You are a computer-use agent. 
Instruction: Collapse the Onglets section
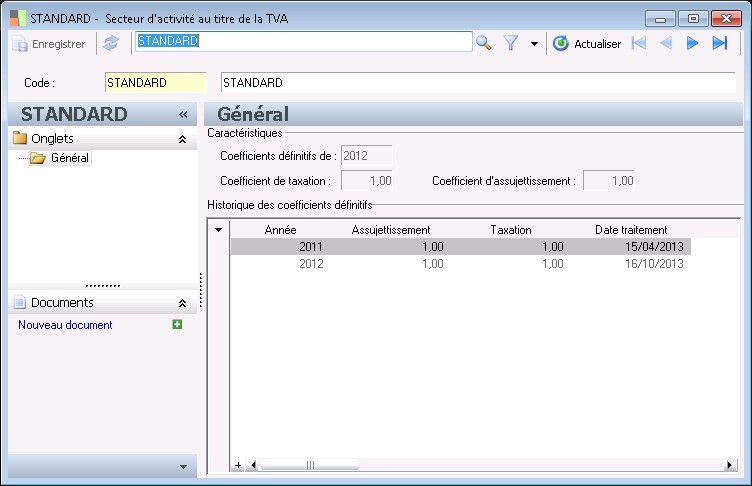pyautogui.click(x=182, y=139)
